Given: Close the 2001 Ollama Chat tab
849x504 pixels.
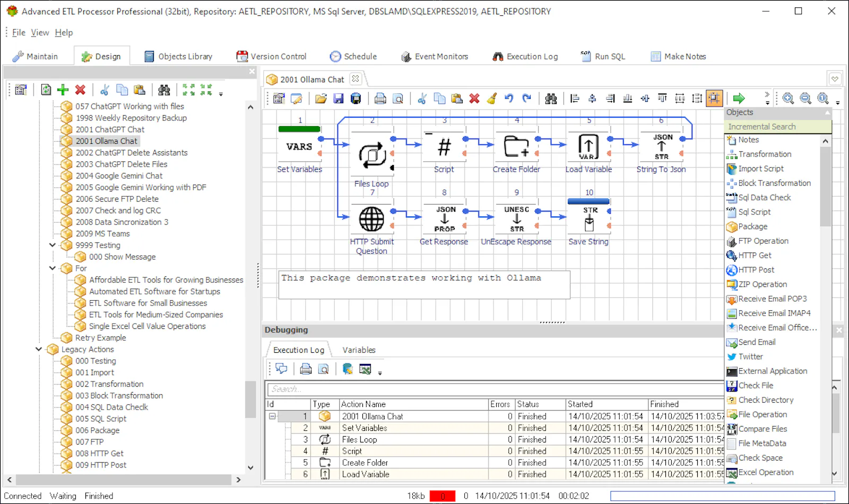Looking at the screenshot, I should (x=356, y=79).
